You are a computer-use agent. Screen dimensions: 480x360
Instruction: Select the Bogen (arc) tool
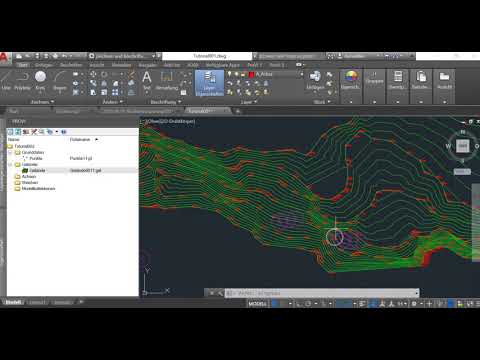[60, 81]
